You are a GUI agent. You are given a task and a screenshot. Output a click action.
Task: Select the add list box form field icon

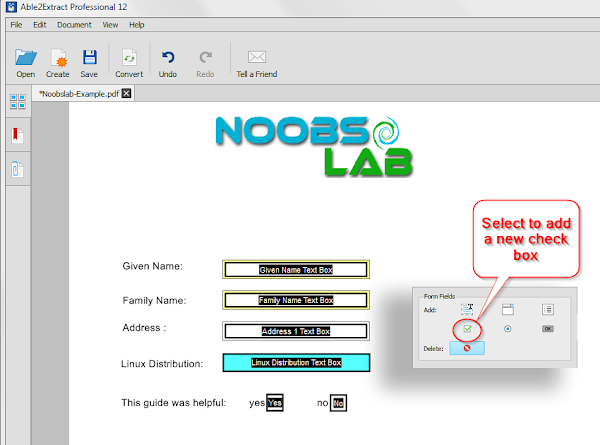point(548,309)
